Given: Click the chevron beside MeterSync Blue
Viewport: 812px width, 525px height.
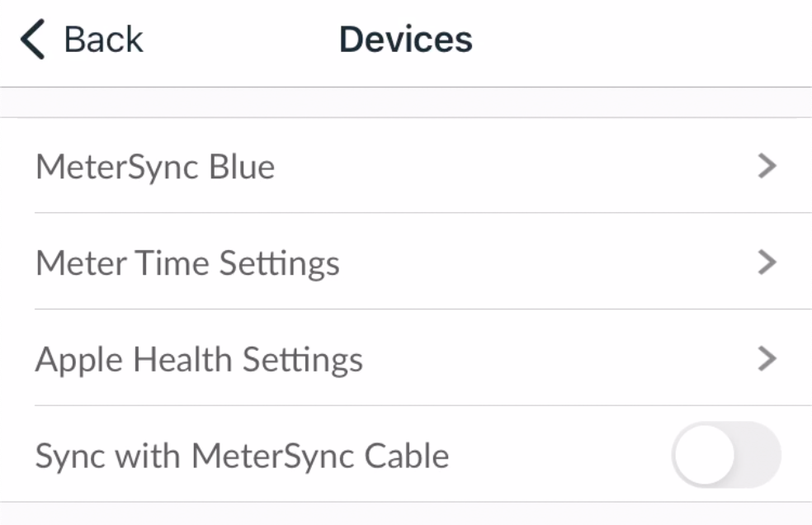Looking at the screenshot, I should point(767,167).
